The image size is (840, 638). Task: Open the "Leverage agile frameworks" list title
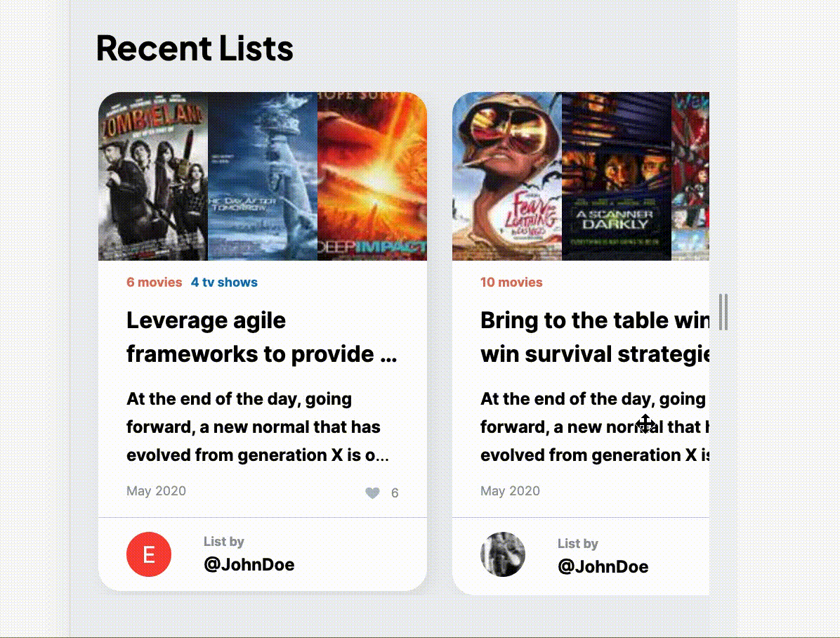261,337
